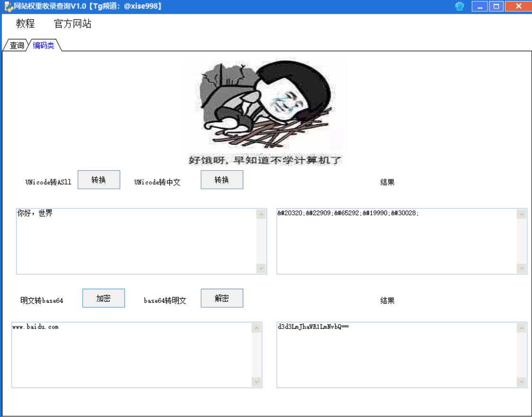Select the 编码类 tab
The width and height of the screenshot is (532, 417).
tap(44, 45)
